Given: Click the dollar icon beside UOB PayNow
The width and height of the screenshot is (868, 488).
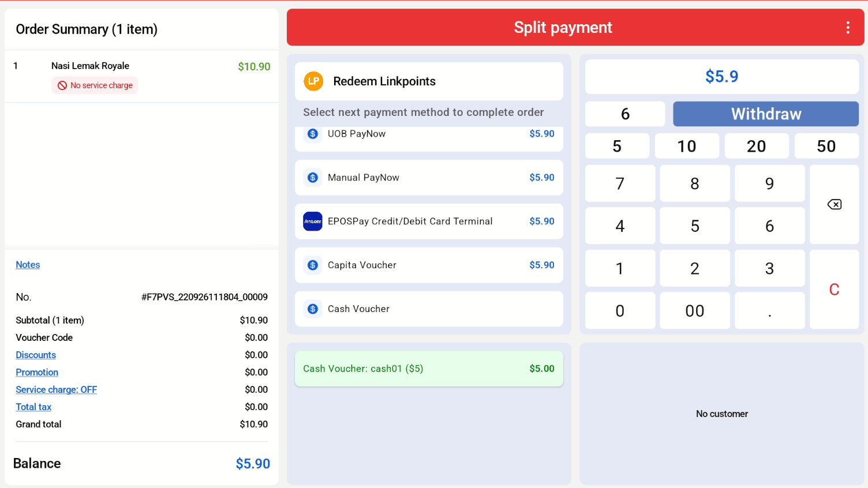Looking at the screenshot, I should pyautogui.click(x=313, y=134).
